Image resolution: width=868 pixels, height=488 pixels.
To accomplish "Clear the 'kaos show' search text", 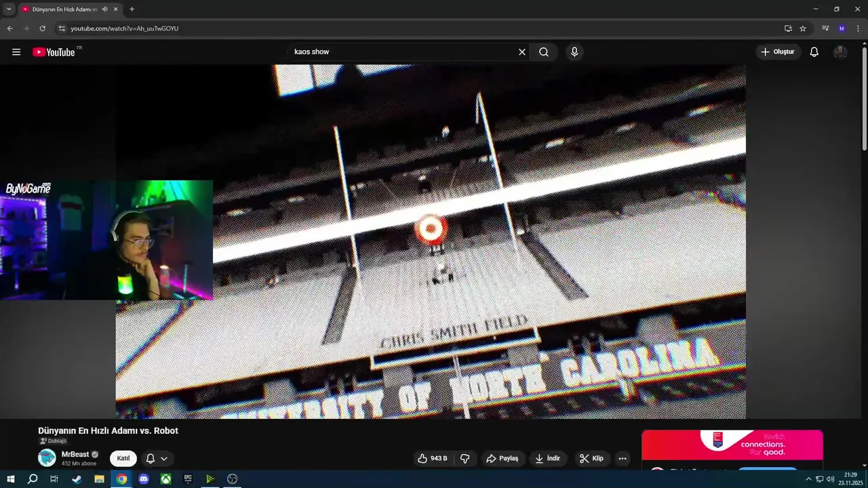I will (x=522, y=52).
